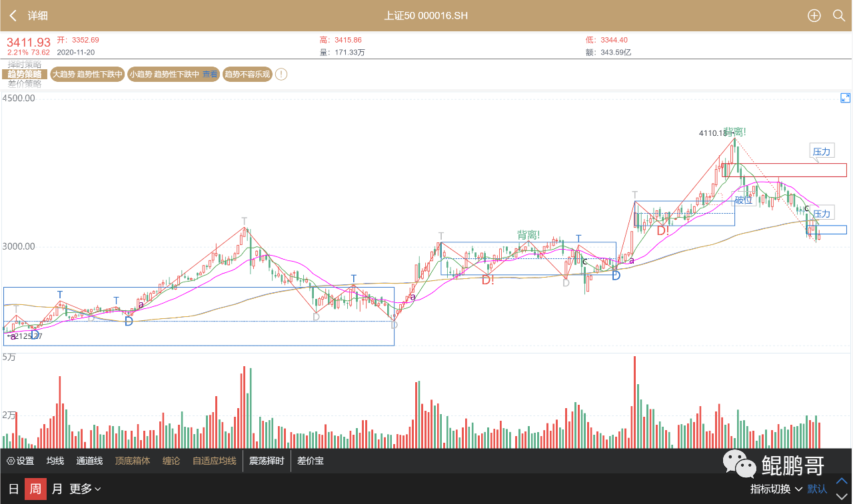This screenshot has height=504, width=853.
Task: Click the 低 3344.40 value
Action: pos(606,40)
